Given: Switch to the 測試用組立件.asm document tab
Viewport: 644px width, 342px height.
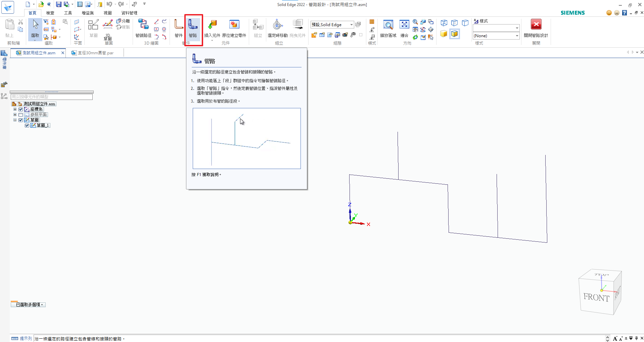Looking at the screenshot, I should pyautogui.click(x=39, y=53).
